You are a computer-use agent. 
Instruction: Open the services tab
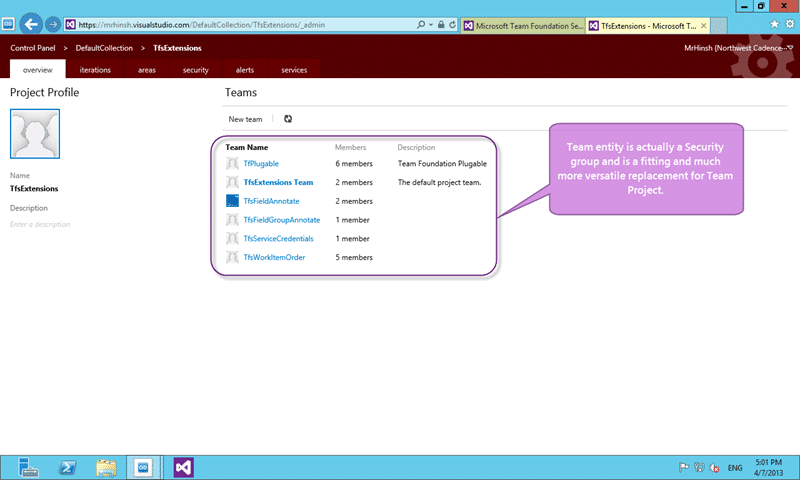(294, 70)
